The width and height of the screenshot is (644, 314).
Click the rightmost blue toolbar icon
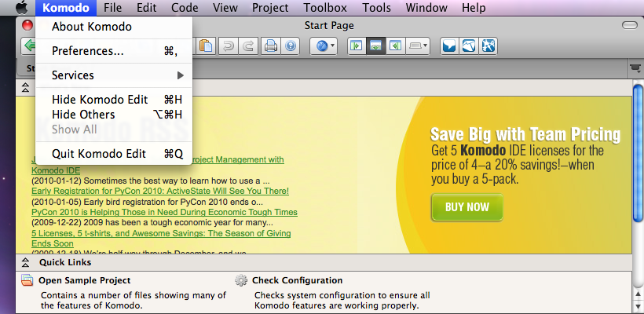[x=488, y=46]
